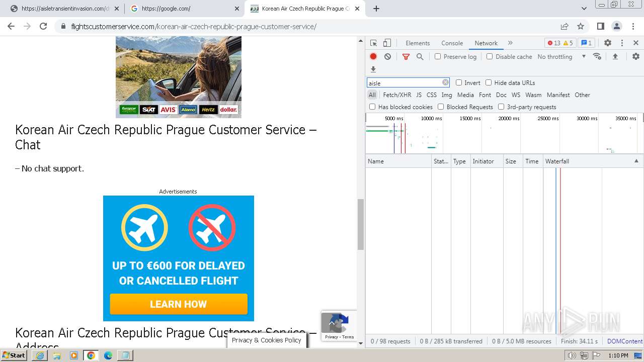Open the Chrome profile avatar

(x=617, y=26)
